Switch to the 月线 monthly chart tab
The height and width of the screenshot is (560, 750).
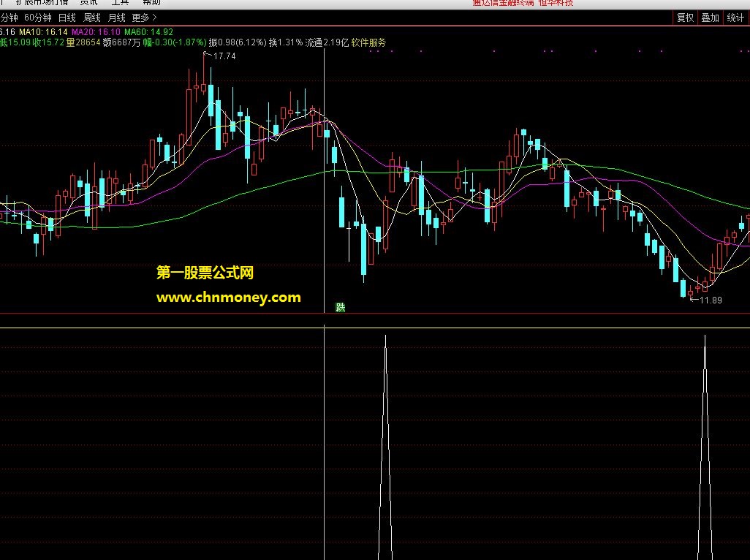click(x=117, y=18)
